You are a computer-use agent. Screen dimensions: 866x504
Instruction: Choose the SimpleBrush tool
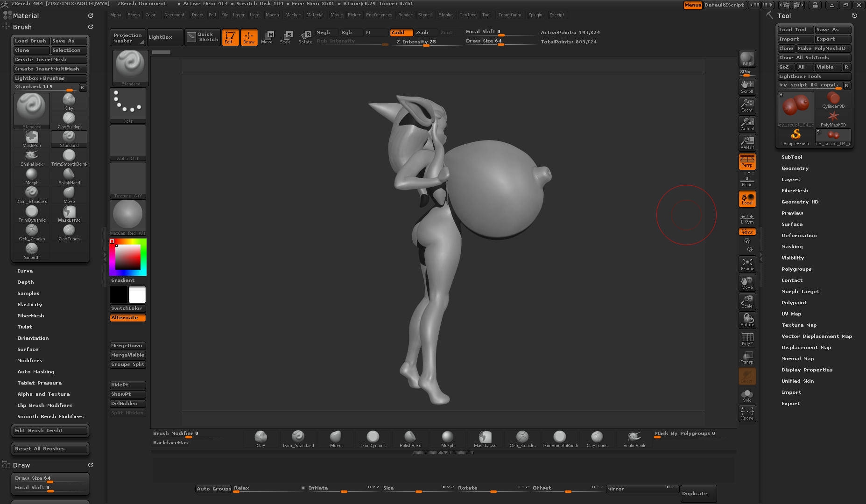pos(796,137)
